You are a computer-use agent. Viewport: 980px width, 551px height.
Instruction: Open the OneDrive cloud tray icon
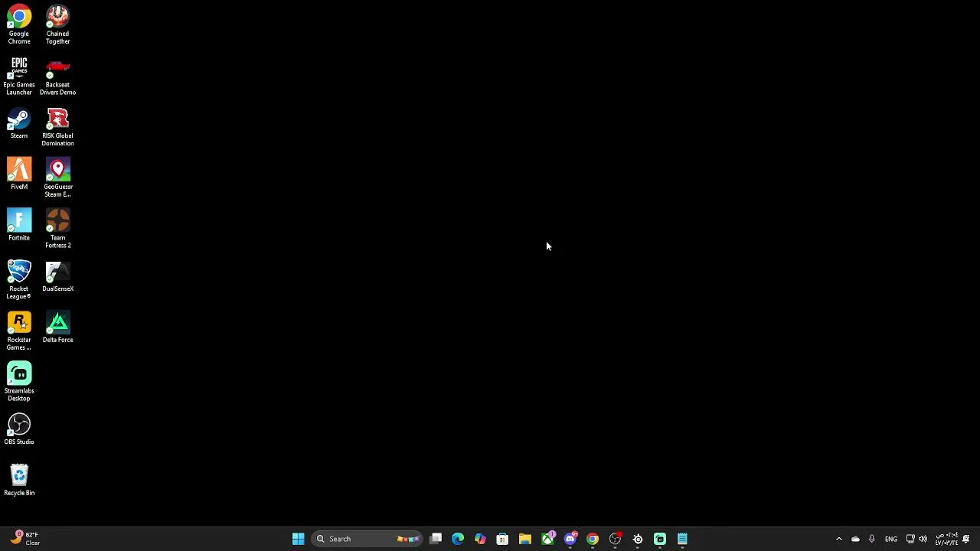pyautogui.click(x=855, y=539)
